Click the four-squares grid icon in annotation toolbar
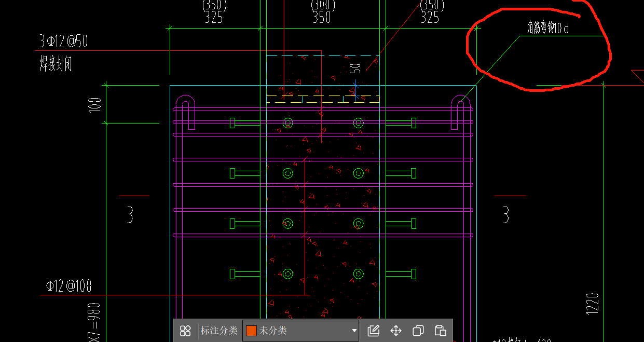The height and width of the screenshot is (342, 644). [185, 331]
